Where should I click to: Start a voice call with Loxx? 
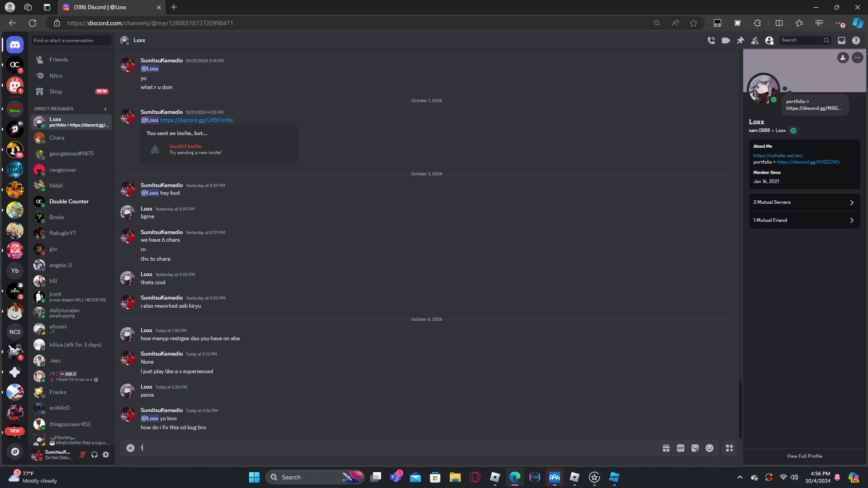(x=711, y=40)
